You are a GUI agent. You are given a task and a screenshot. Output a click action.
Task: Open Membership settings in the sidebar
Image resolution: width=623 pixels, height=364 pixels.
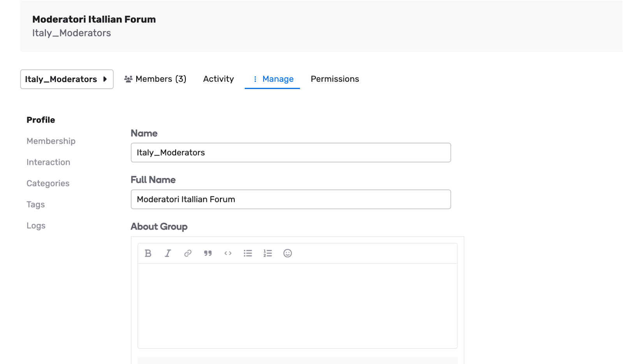point(51,141)
